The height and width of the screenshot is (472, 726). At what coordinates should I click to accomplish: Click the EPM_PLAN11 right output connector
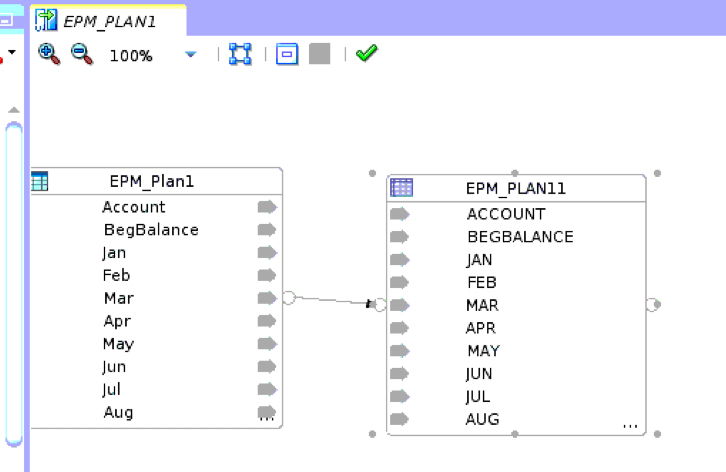click(x=653, y=305)
